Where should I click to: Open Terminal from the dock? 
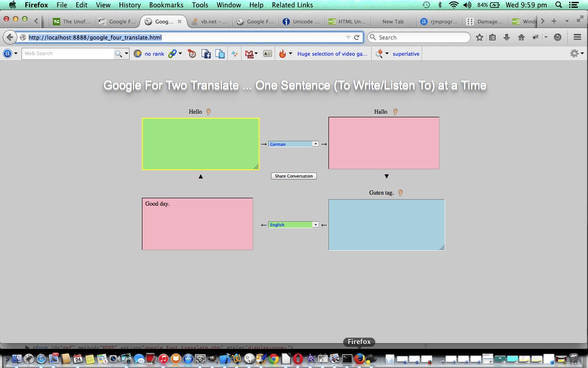tap(347, 359)
